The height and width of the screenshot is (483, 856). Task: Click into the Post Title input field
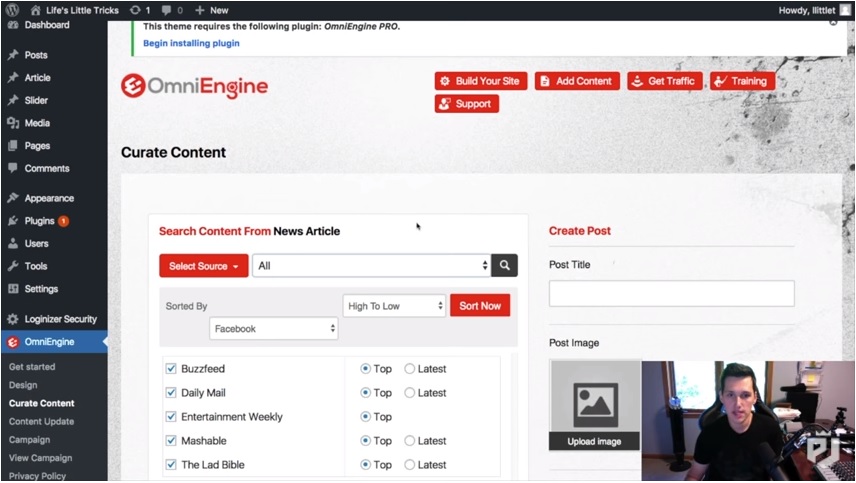pyautogui.click(x=671, y=294)
